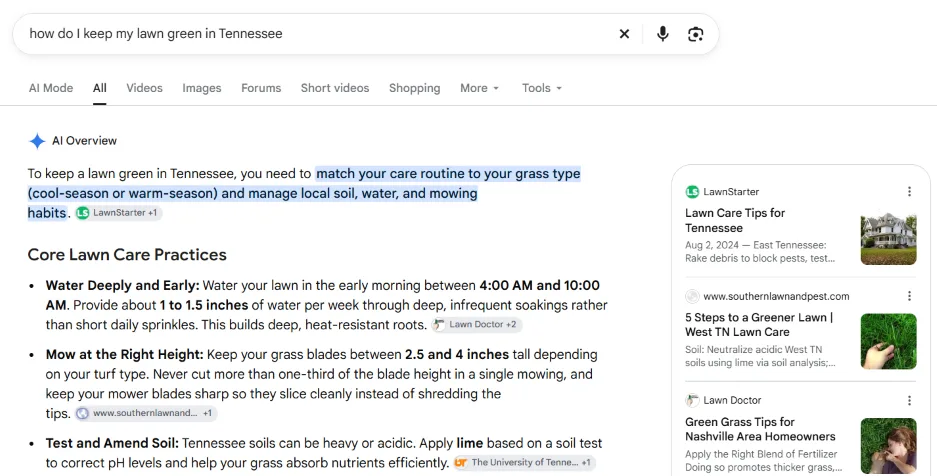Viewport: 937px width, 476px height.
Task: Open the Forums tab
Action: pos(261,88)
